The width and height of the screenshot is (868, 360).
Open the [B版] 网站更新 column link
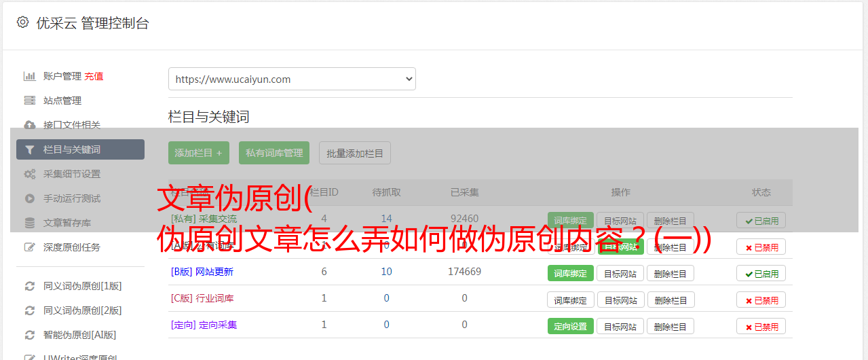(x=202, y=272)
